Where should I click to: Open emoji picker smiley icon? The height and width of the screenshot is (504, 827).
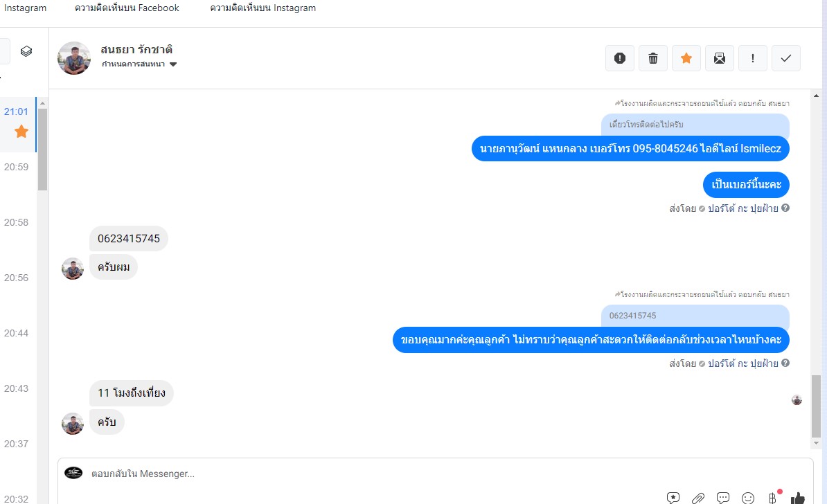click(x=748, y=498)
